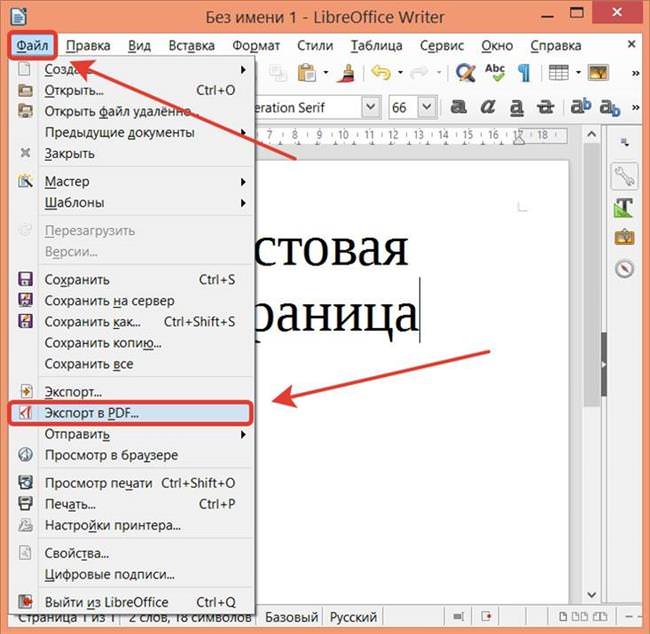This screenshot has height=634, width=650.
Task: Click the Базовый page style field
Action: [291, 617]
